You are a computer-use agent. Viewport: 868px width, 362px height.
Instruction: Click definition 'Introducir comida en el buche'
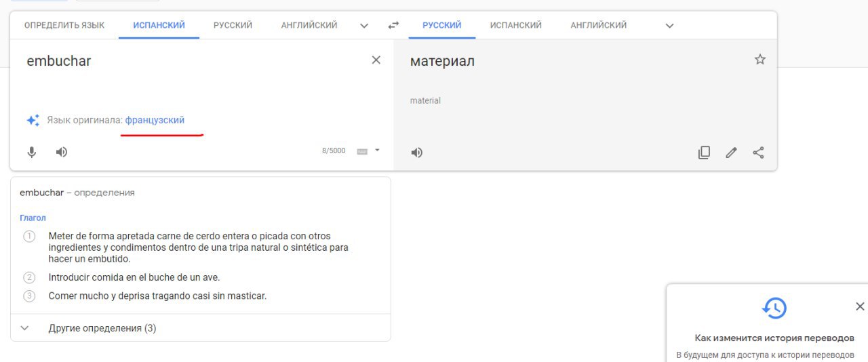click(134, 277)
